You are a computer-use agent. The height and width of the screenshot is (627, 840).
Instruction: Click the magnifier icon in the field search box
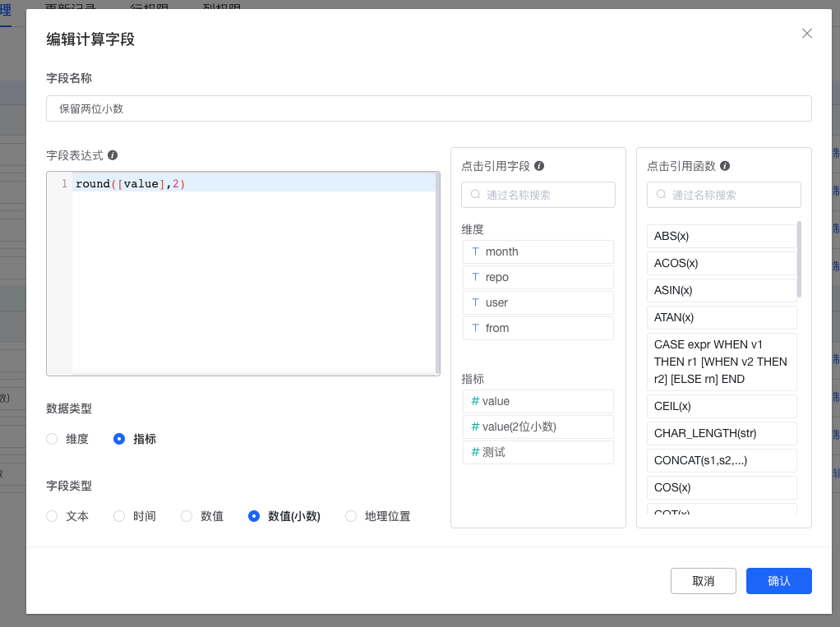pos(476,195)
